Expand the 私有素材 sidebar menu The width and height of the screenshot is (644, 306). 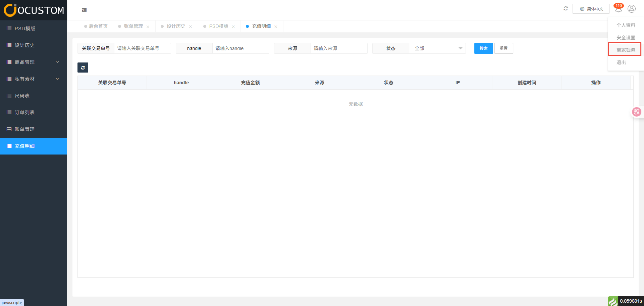[x=34, y=79]
